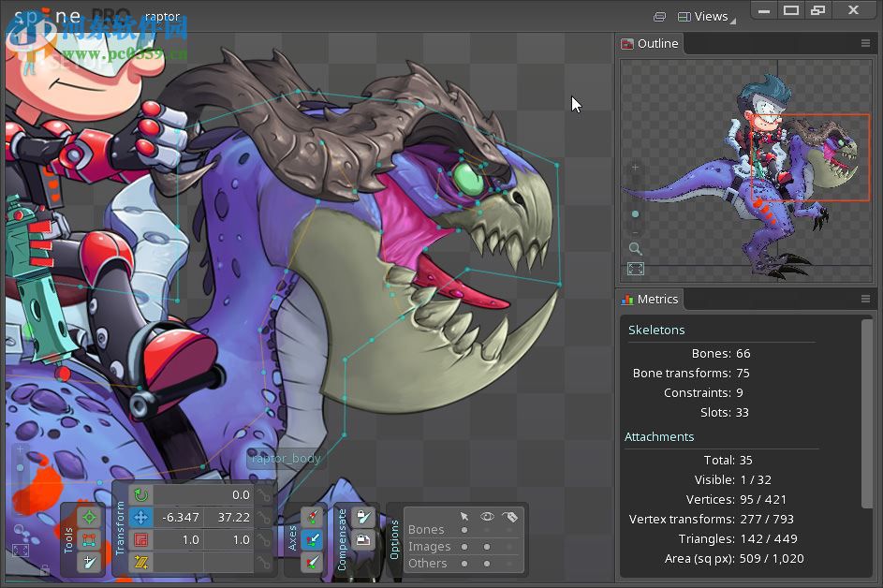Toggle Others visibility option dot
This screenshot has height=588, width=883.
point(487,564)
